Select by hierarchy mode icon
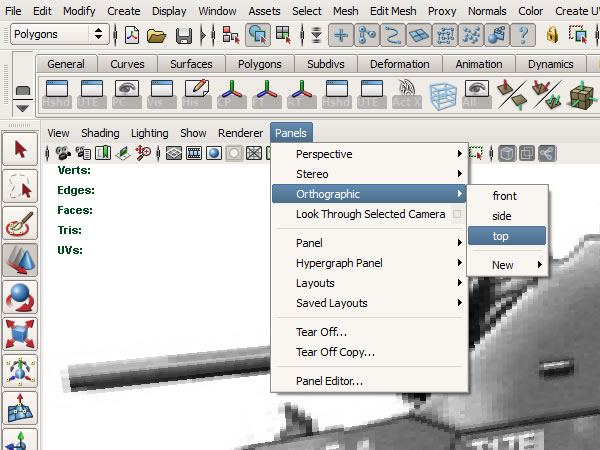600x450 pixels. pos(231,35)
